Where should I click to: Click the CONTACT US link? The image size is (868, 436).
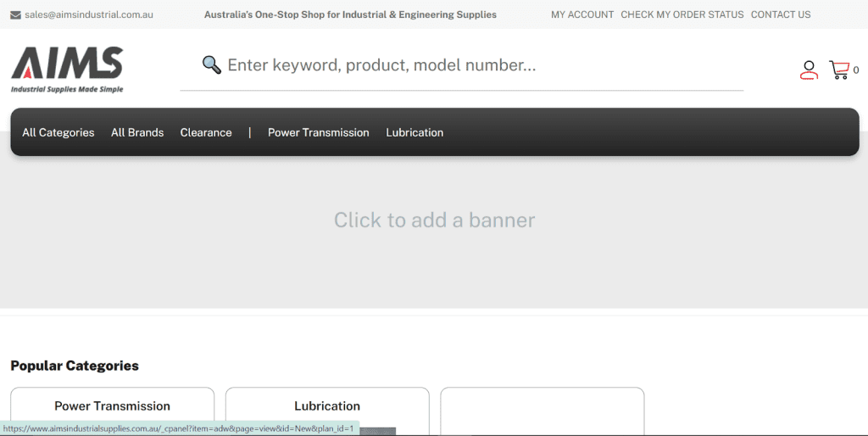click(x=780, y=14)
